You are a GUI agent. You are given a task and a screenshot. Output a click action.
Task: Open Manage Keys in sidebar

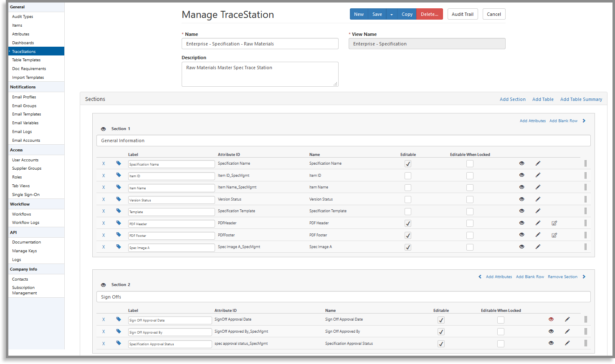point(24,251)
